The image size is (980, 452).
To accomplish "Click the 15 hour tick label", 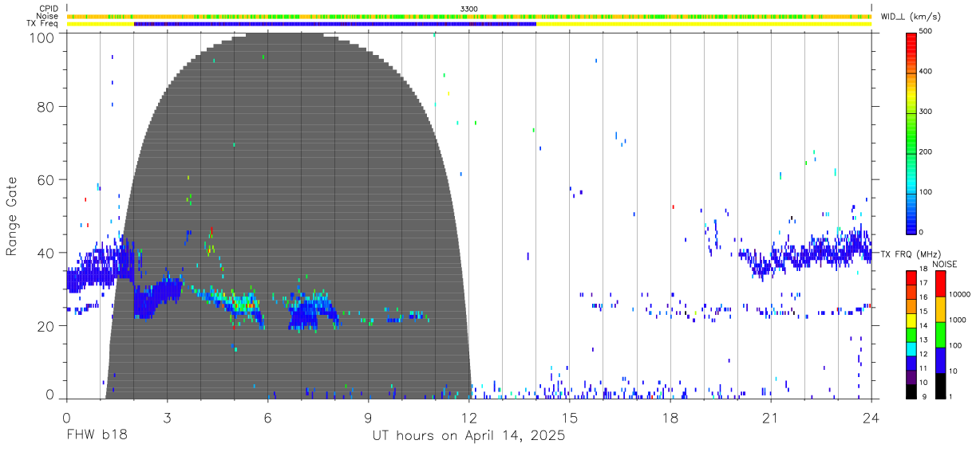I will [570, 417].
